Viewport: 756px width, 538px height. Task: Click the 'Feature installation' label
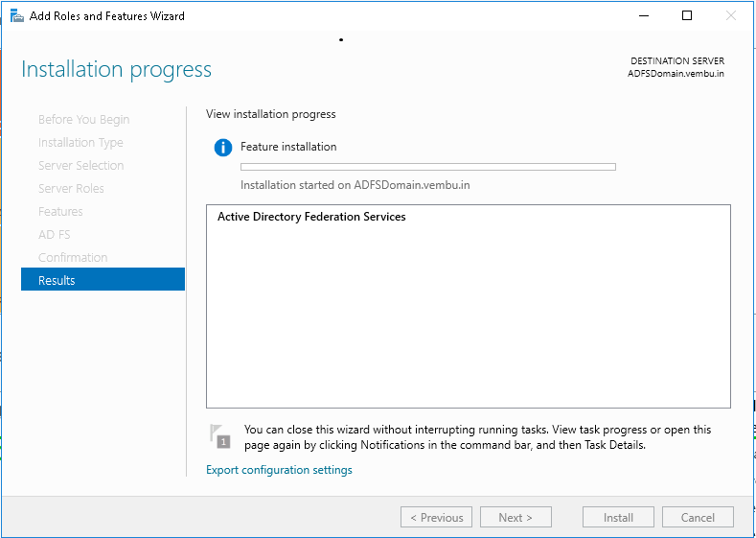click(x=288, y=147)
